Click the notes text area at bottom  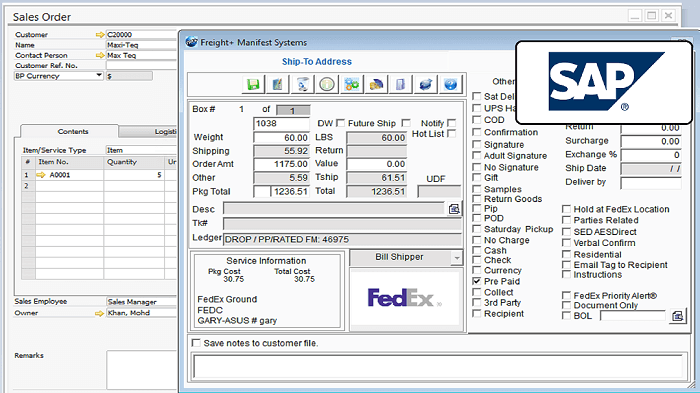438,367
